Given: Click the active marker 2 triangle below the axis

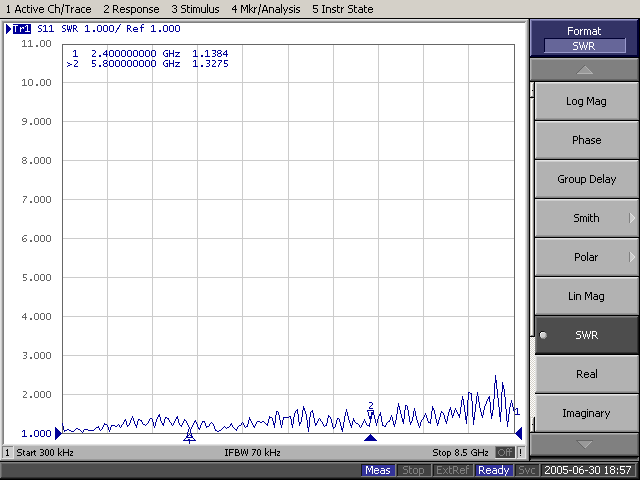Looking at the screenshot, I should pos(370,438).
